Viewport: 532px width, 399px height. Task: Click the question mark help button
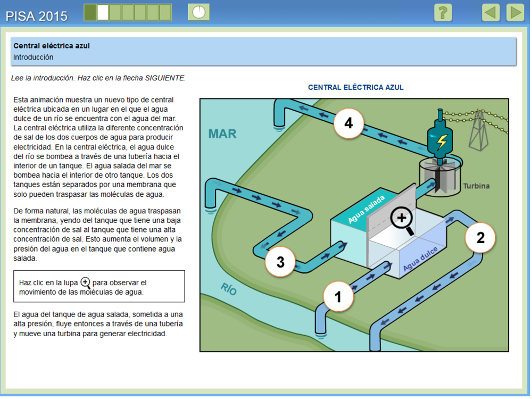[443, 12]
